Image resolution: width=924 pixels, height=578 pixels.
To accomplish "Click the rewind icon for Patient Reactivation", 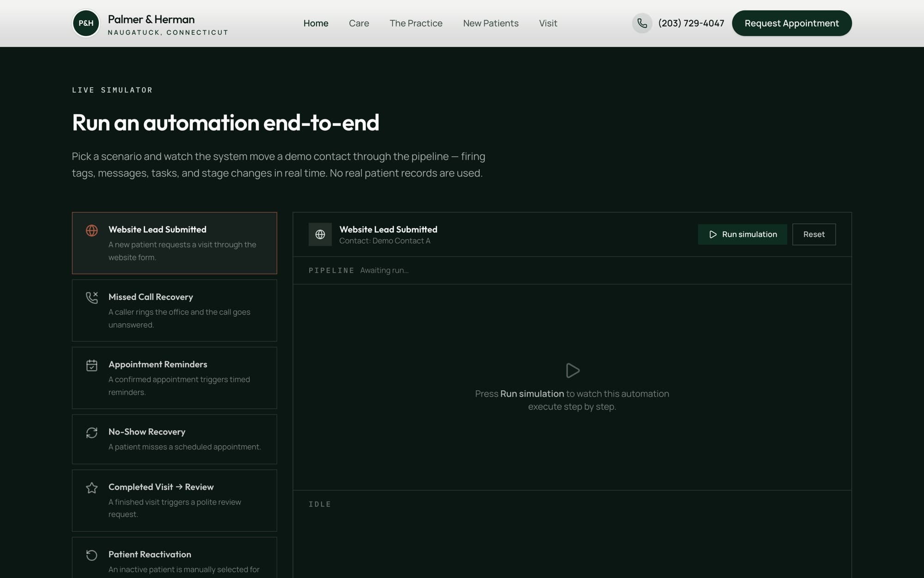I will pos(92,555).
